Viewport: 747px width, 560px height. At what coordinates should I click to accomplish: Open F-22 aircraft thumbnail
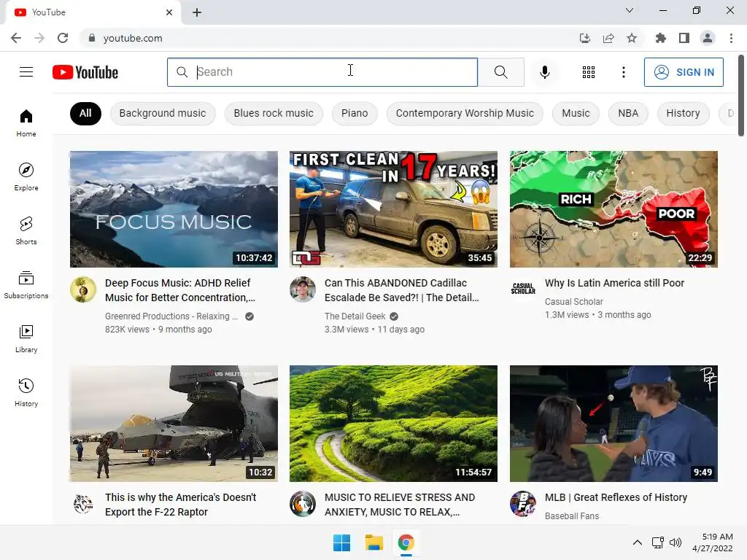(174, 424)
